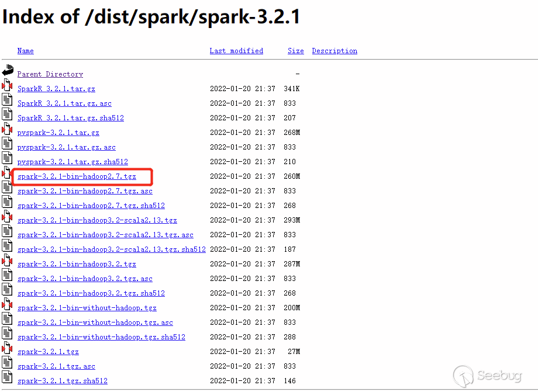538x392 pixels.
Task: Open spark-3.2.1-bin-hadoop3.2-scala2.13.tgz.sha512 link
Action: point(112,249)
